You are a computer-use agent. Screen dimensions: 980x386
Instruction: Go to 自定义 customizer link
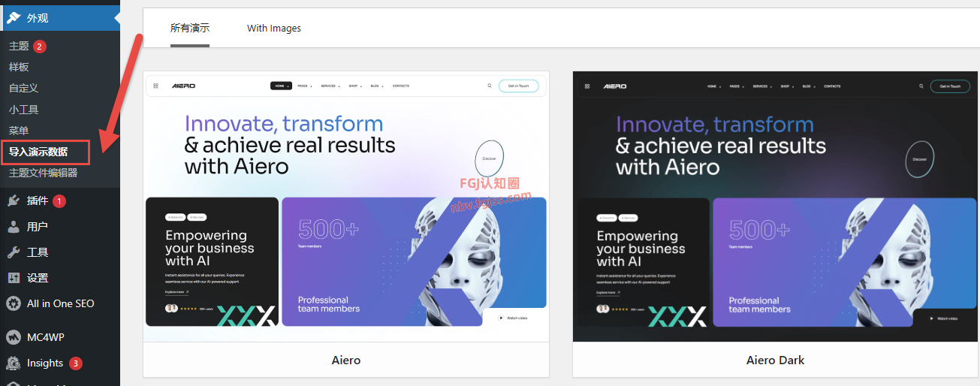pyautogui.click(x=23, y=88)
